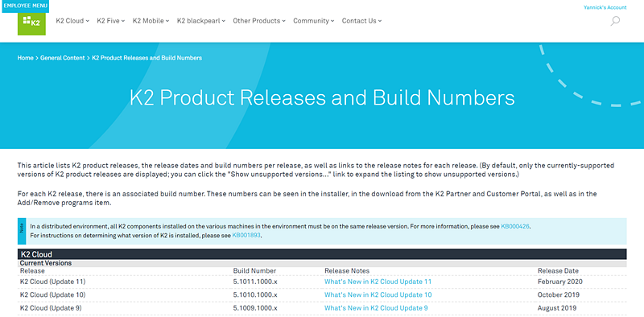Screen dimensions: 644x317
Task: Open the Contact Us menu
Action: pyautogui.click(x=361, y=21)
